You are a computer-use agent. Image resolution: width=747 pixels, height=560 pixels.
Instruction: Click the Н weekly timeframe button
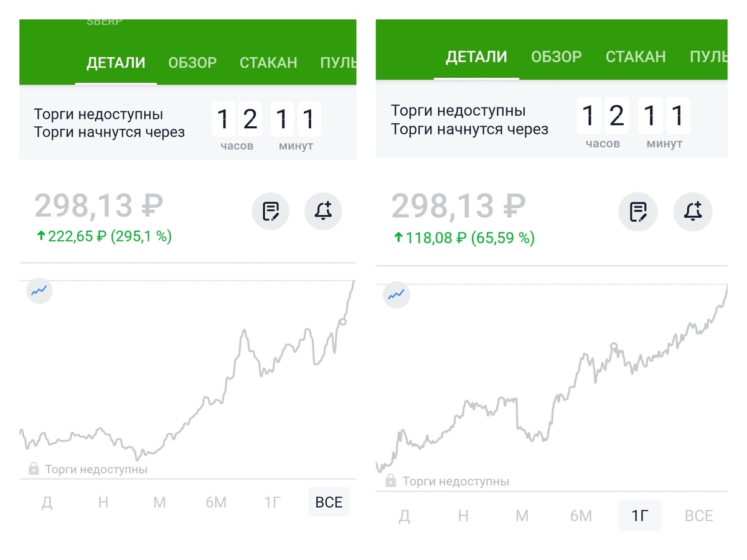pos(103,502)
